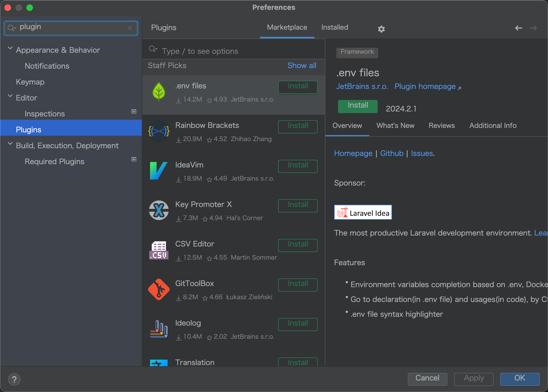Select the IdeaVim list entry title

click(189, 165)
